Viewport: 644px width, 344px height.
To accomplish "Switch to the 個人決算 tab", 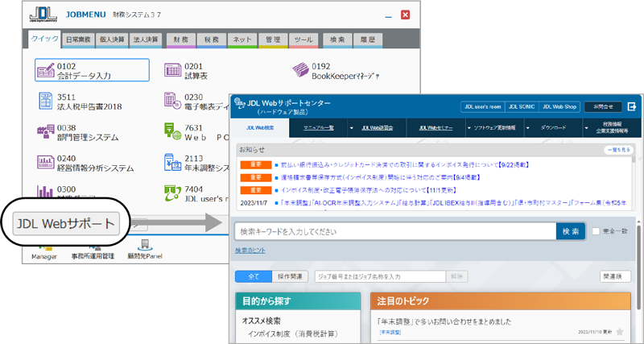I will pyautogui.click(x=112, y=40).
